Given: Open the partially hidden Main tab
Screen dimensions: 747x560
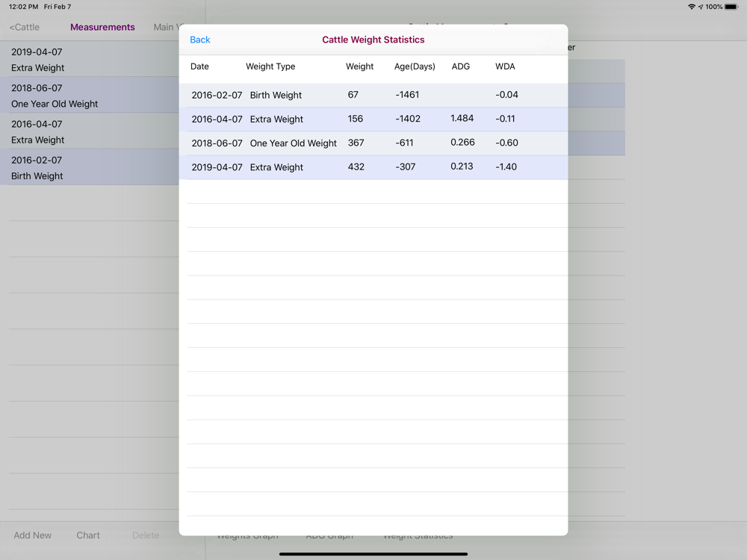Looking at the screenshot, I should coord(164,27).
